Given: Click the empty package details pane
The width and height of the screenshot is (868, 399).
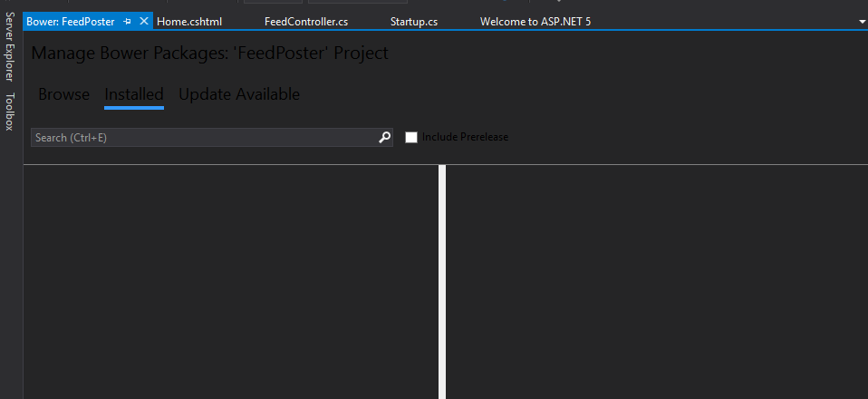Looking at the screenshot, I should tap(657, 281).
